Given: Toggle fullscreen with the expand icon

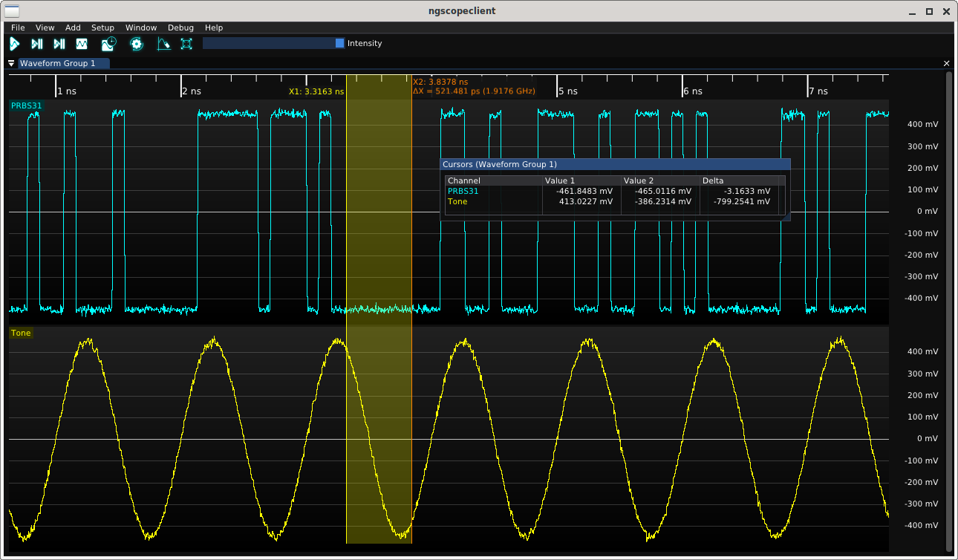Looking at the screenshot, I should (x=186, y=44).
